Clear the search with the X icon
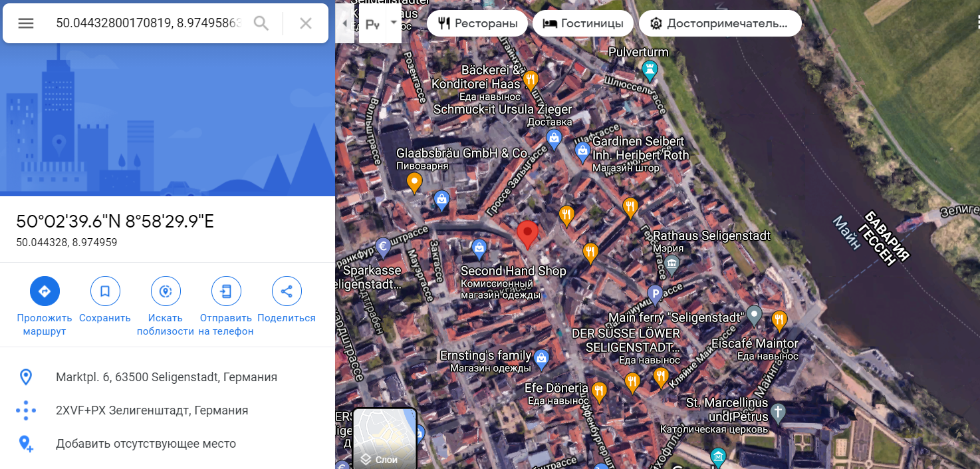This screenshot has height=469, width=980. (306, 23)
